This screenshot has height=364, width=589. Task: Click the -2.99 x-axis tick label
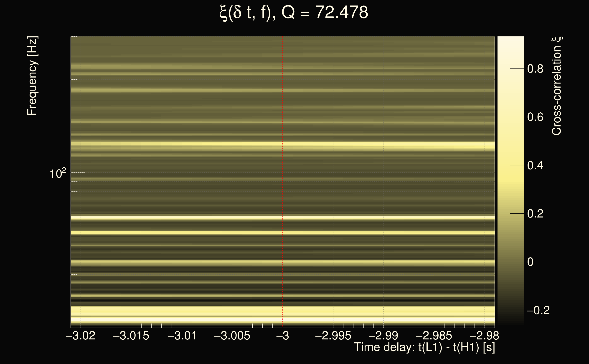pos(383,336)
